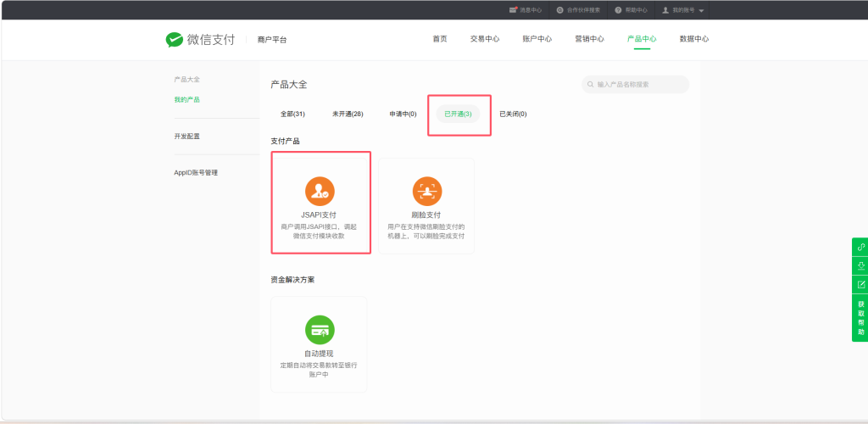Click the 刷脸支付 description text
Viewport: 868px width, 424px height.
[x=426, y=232]
